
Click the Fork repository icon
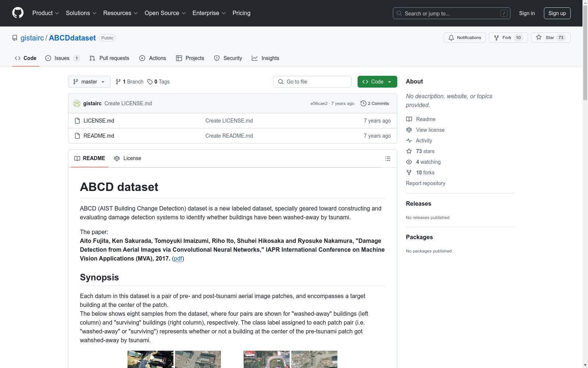(x=497, y=37)
